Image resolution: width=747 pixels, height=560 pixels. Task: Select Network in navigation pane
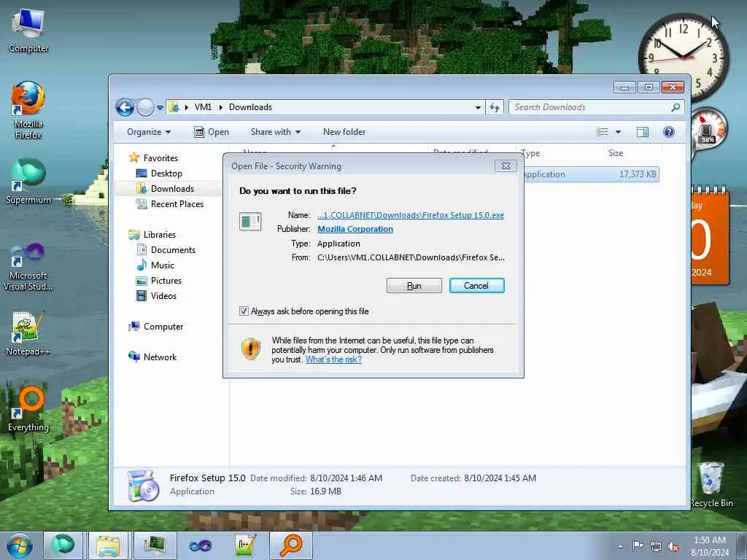coord(160,357)
